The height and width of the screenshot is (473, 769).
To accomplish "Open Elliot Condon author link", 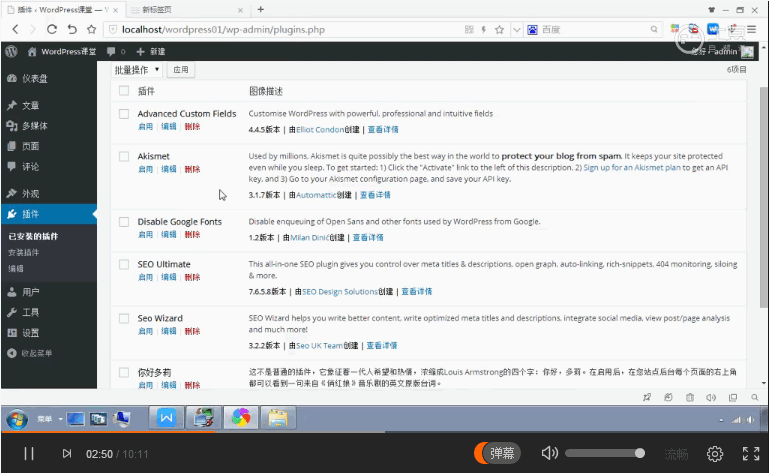I will [320, 130].
